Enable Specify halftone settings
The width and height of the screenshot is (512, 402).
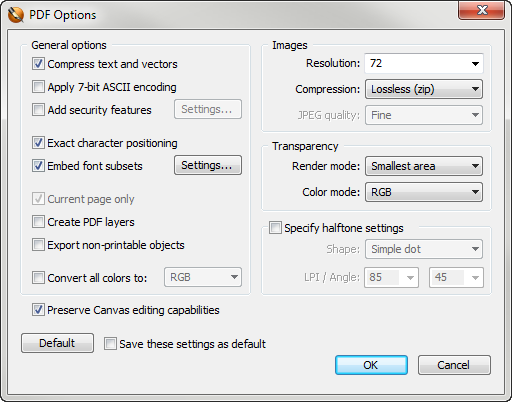pos(275,228)
